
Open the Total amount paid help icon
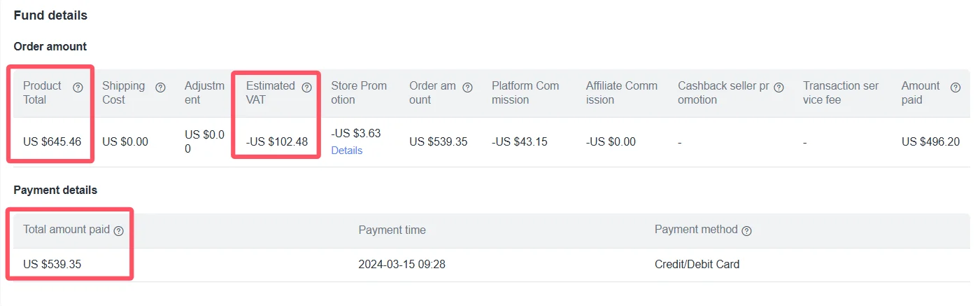(119, 230)
